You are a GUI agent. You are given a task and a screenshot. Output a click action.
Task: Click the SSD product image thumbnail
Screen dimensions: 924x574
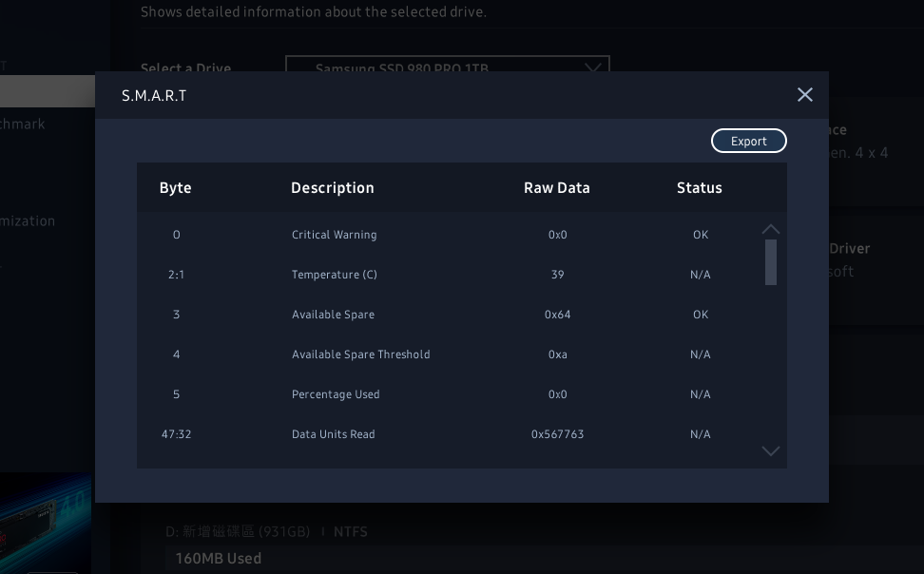(x=46, y=523)
